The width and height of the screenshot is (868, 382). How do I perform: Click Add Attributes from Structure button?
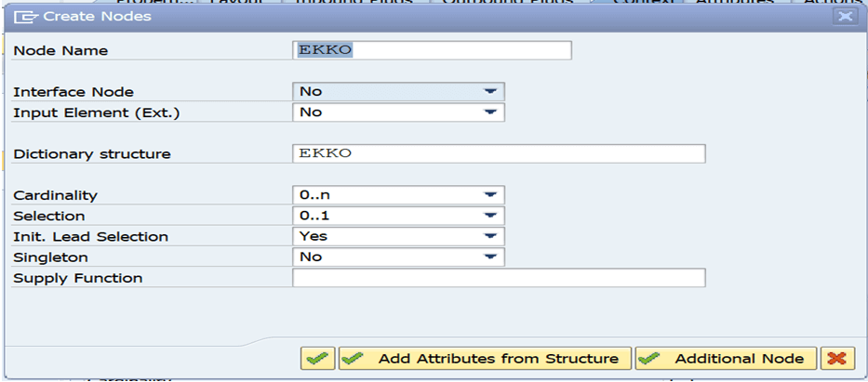click(485, 359)
